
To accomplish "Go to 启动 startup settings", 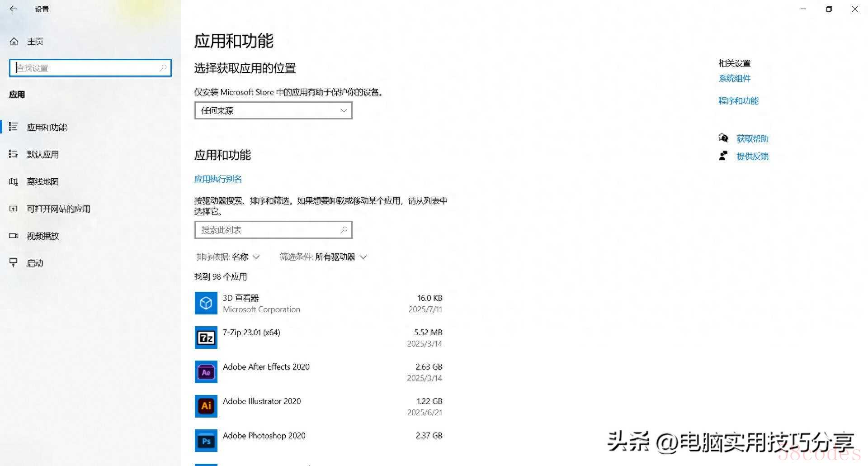I will pos(35,263).
